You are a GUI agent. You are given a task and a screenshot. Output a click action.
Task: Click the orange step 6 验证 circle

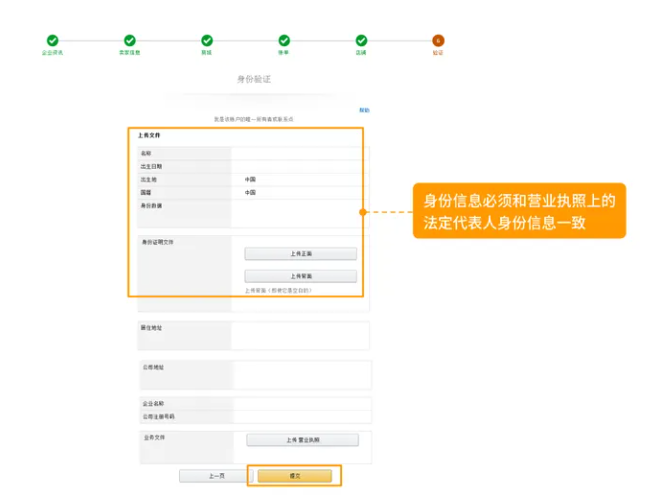[438, 40]
